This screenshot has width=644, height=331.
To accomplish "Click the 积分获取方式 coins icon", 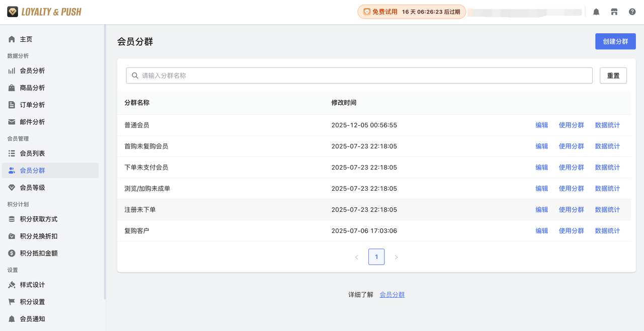I will (x=11, y=219).
